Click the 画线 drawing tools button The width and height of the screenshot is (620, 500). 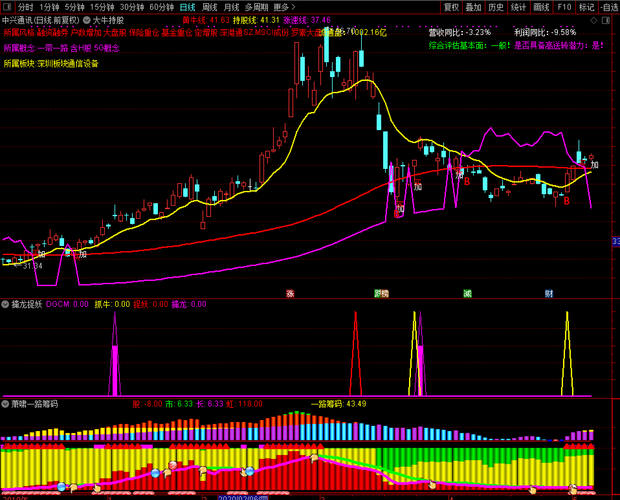[x=540, y=6]
